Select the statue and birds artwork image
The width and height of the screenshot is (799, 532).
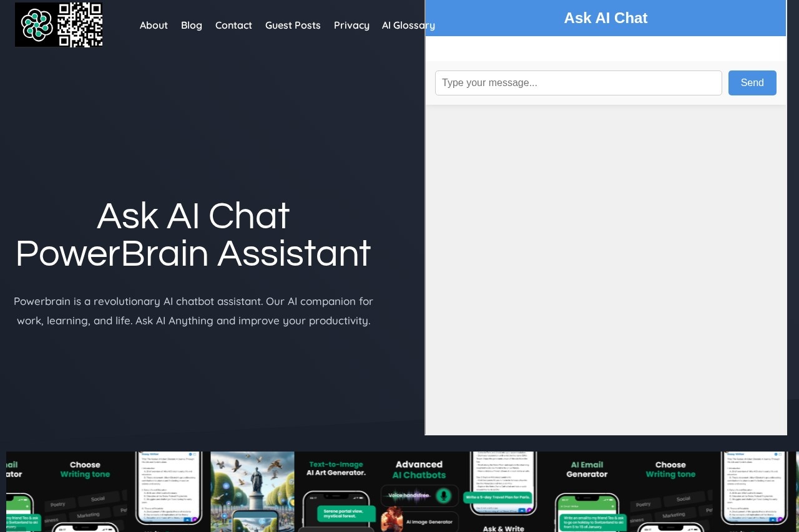(x=252, y=492)
